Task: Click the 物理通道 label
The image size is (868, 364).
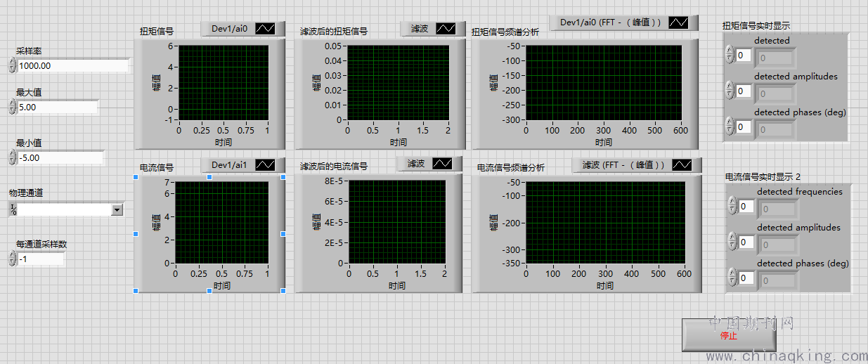Action: pyautogui.click(x=26, y=193)
